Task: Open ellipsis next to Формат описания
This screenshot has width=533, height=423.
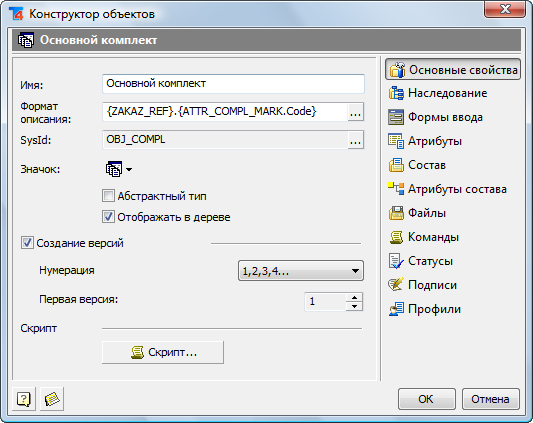Action: click(355, 112)
